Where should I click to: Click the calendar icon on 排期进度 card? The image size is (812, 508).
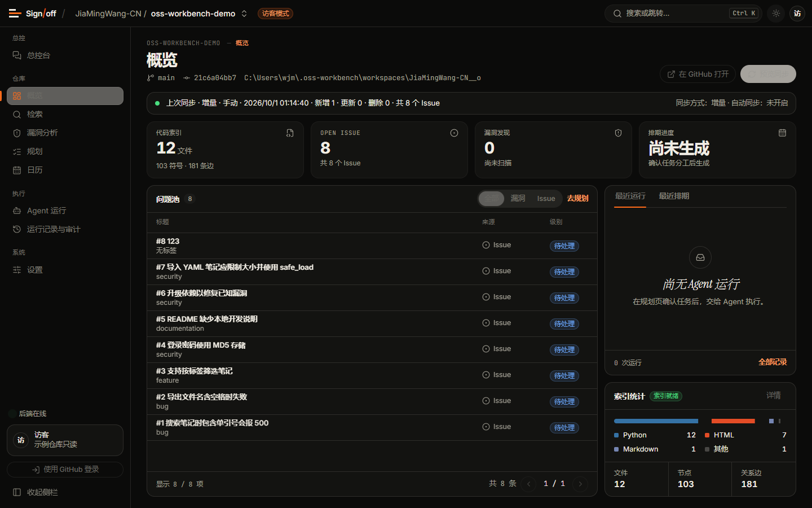(782, 133)
